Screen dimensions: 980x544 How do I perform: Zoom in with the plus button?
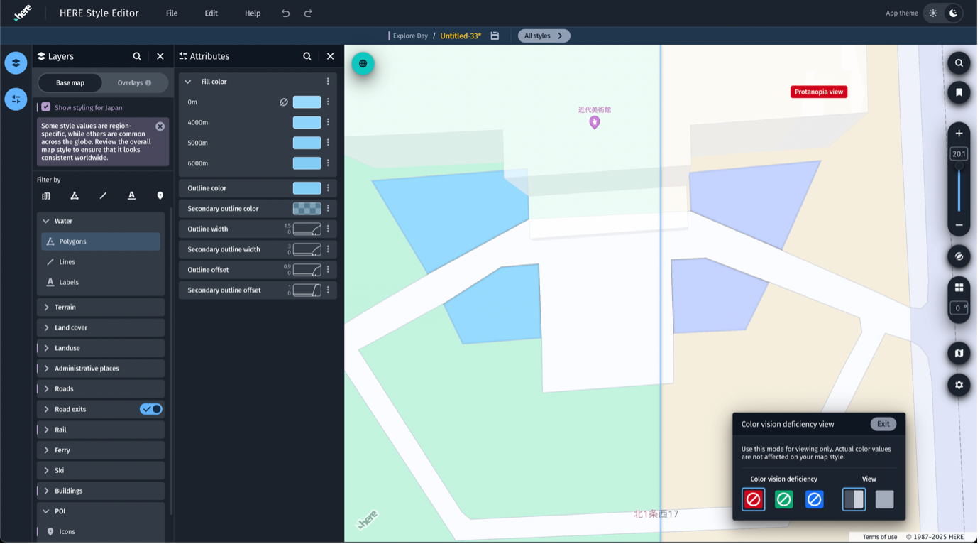[959, 134]
